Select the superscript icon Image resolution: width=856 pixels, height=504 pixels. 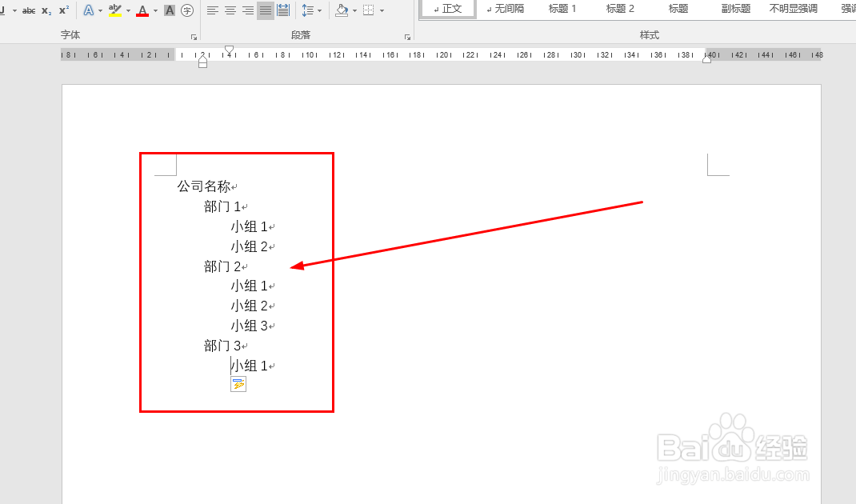pyautogui.click(x=64, y=10)
